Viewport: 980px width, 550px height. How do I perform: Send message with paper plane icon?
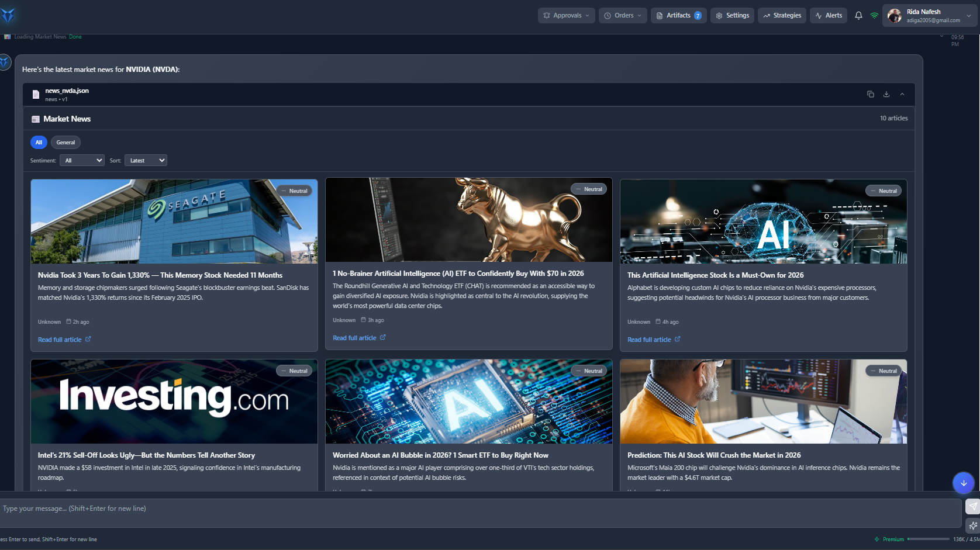[x=973, y=506]
